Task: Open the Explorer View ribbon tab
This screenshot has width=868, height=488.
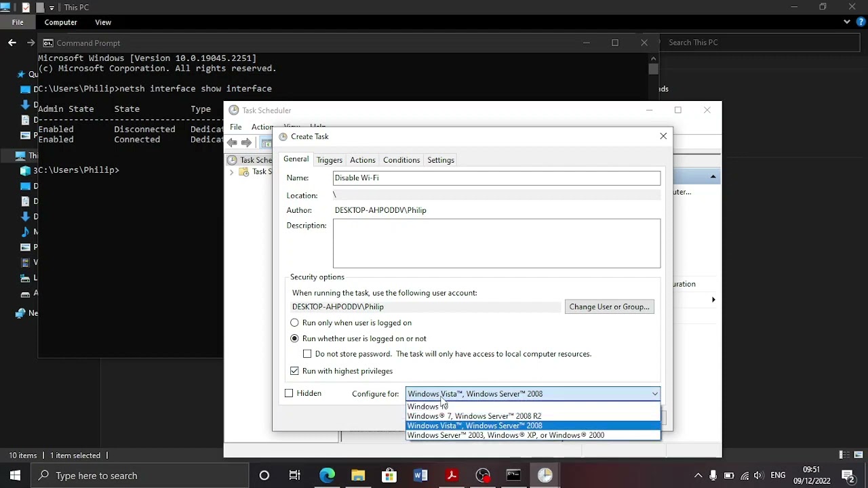Action: [x=103, y=22]
